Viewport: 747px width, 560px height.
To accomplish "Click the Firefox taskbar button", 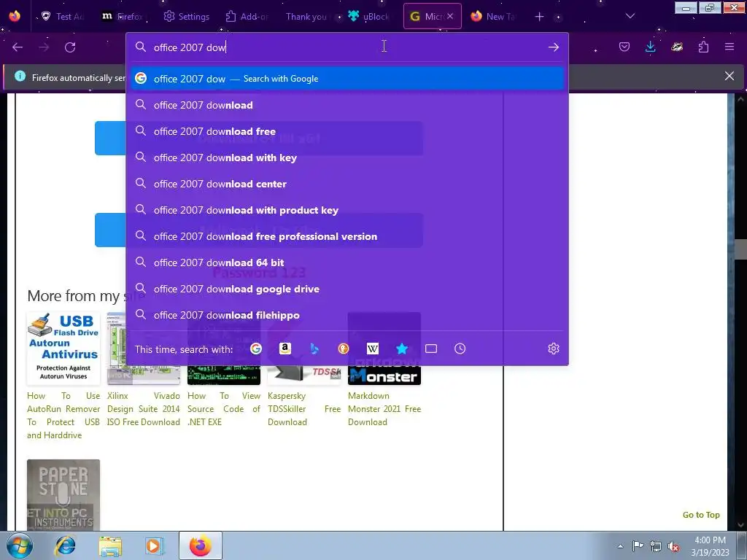I will tap(201, 545).
